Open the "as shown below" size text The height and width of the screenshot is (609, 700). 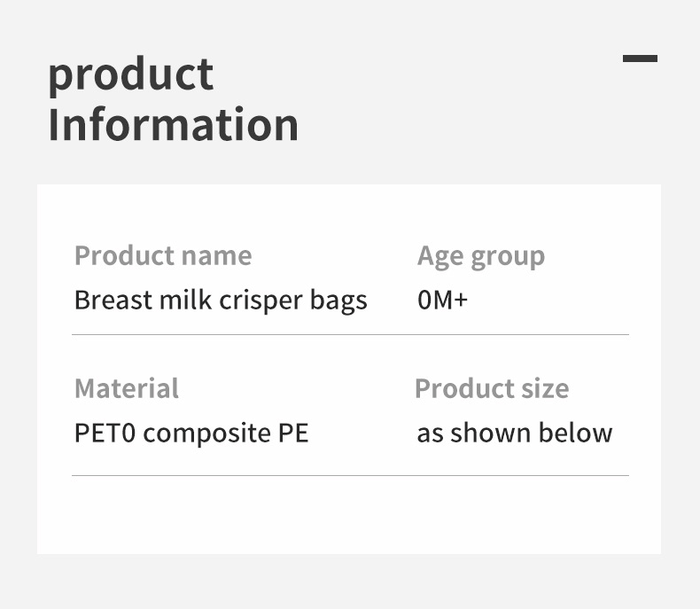pyautogui.click(x=515, y=433)
